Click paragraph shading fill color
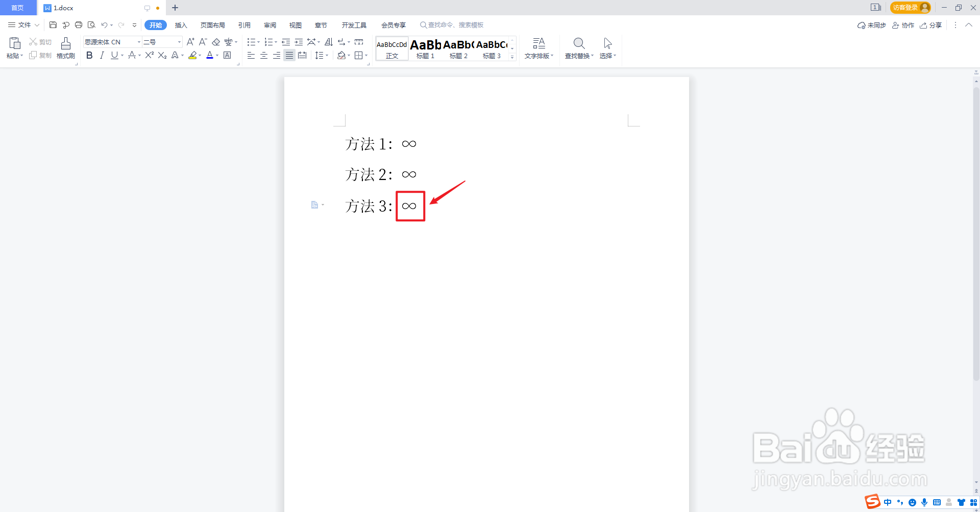The width and height of the screenshot is (980, 512). tap(341, 55)
